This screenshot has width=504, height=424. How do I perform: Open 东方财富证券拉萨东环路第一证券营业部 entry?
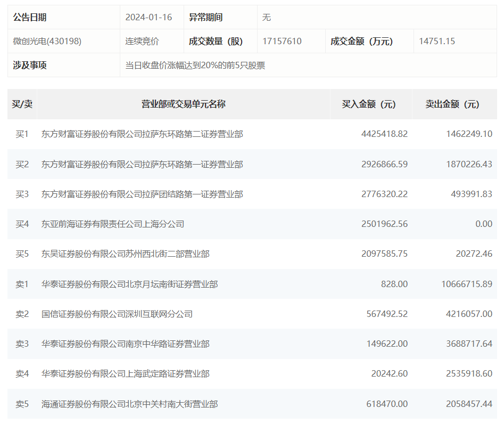142,164
